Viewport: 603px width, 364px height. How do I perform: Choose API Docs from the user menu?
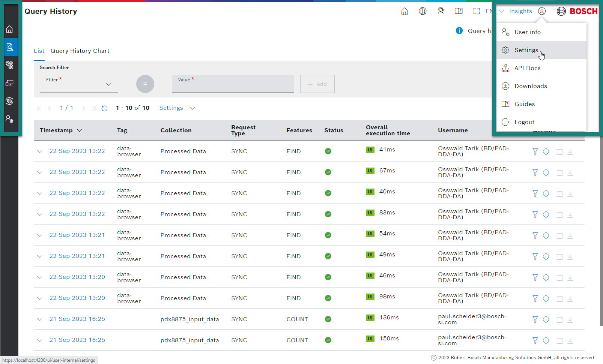pyautogui.click(x=527, y=68)
